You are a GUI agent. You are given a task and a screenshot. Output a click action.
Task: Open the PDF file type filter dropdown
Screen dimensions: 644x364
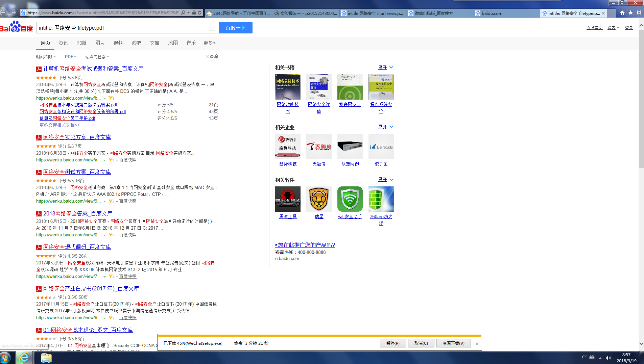[71, 57]
